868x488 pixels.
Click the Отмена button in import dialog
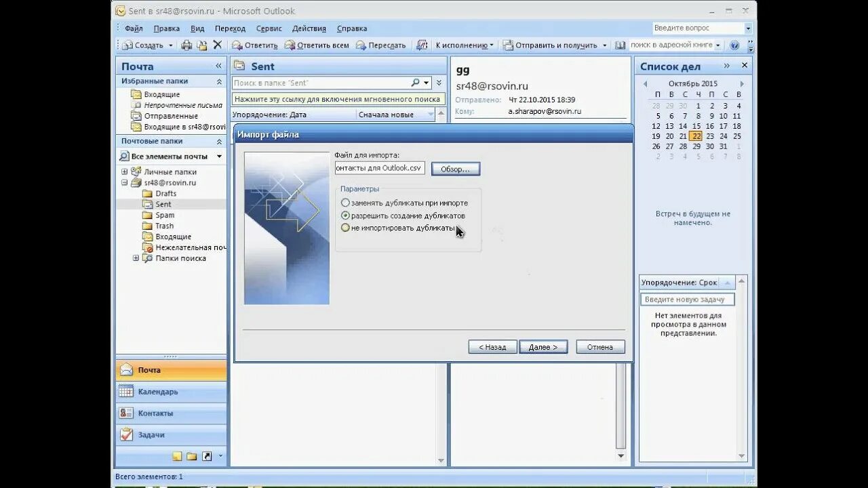tap(600, 347)
